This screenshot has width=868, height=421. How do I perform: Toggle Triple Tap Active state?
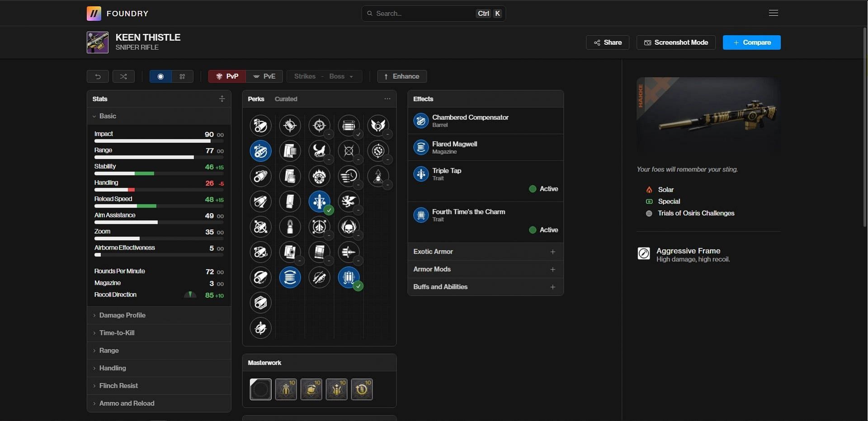click(x=543, y=189)
